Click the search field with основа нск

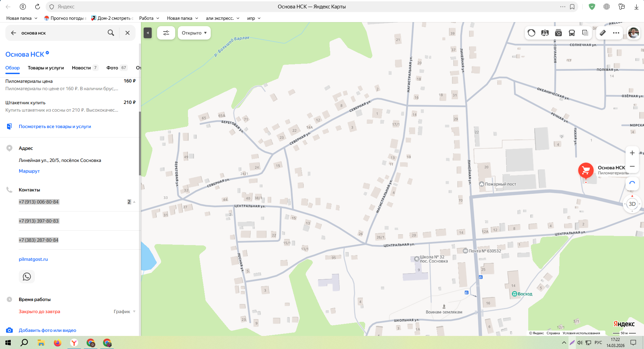[x=62, y=33]
